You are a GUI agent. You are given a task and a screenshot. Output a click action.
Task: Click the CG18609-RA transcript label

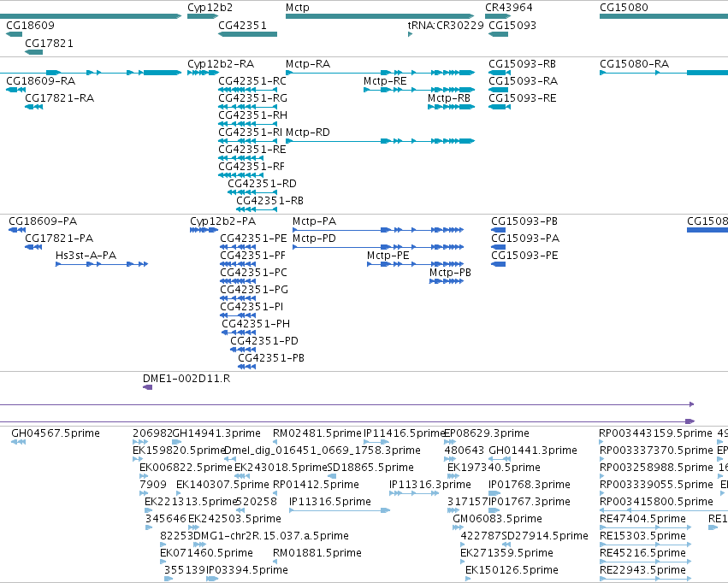coord(40,80)
